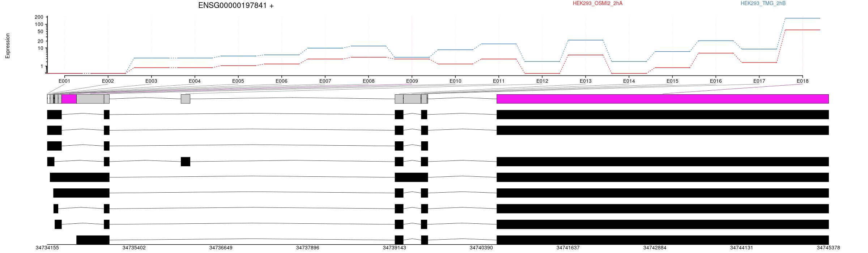Click exon label E010

455,81
